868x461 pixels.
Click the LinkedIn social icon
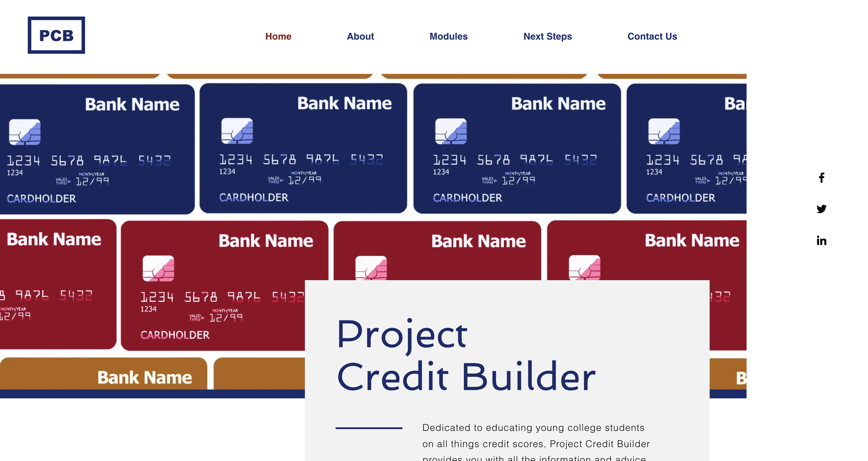pos(821,239)
